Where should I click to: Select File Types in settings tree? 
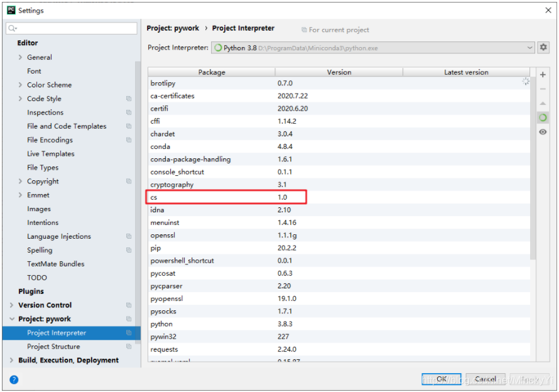pyautogui.click(x=43, y=168)
